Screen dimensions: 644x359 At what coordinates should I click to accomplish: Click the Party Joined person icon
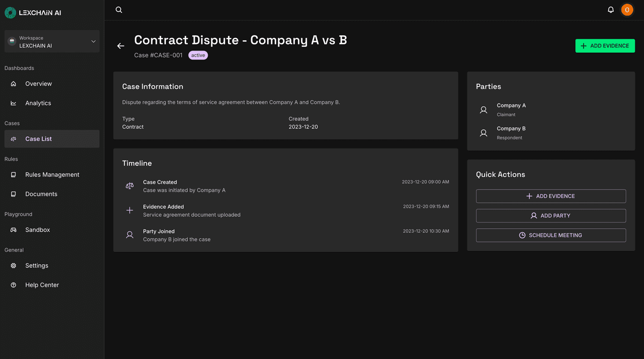coord(129,235)
